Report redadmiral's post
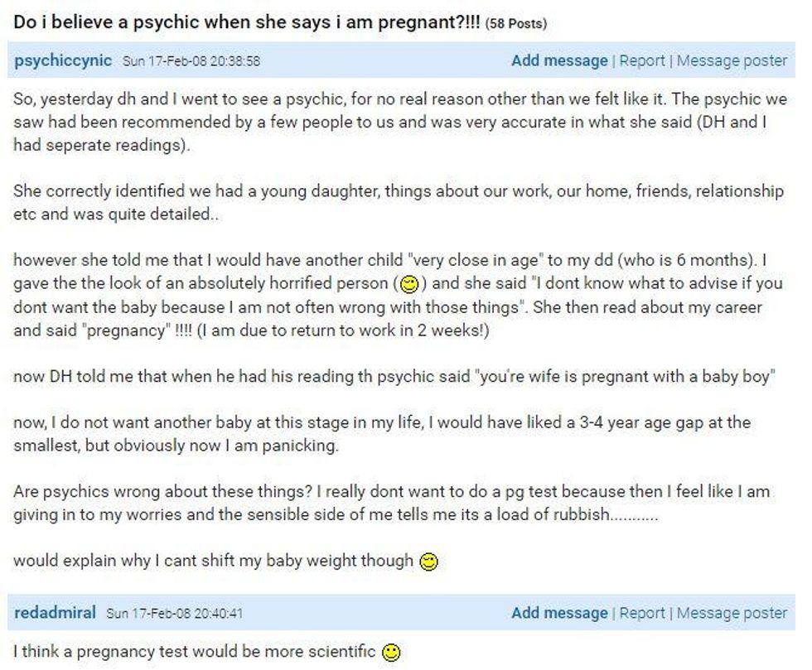 pos(641,613)
